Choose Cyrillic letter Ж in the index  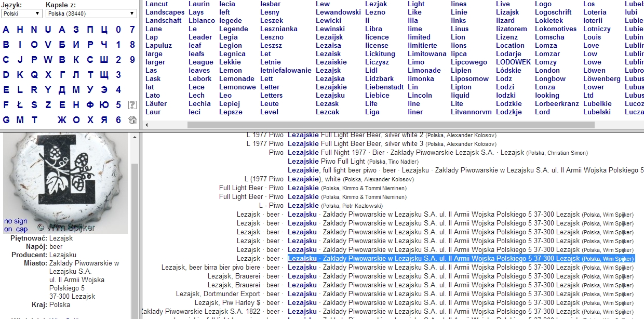(62, 120)
